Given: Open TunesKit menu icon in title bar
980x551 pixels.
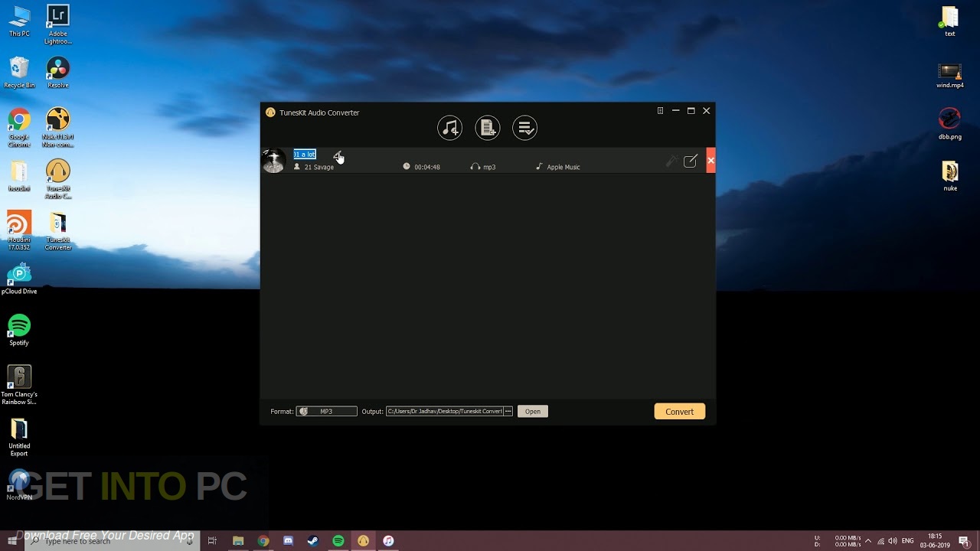Looking at the screenshot, I should tap(660, 111).
